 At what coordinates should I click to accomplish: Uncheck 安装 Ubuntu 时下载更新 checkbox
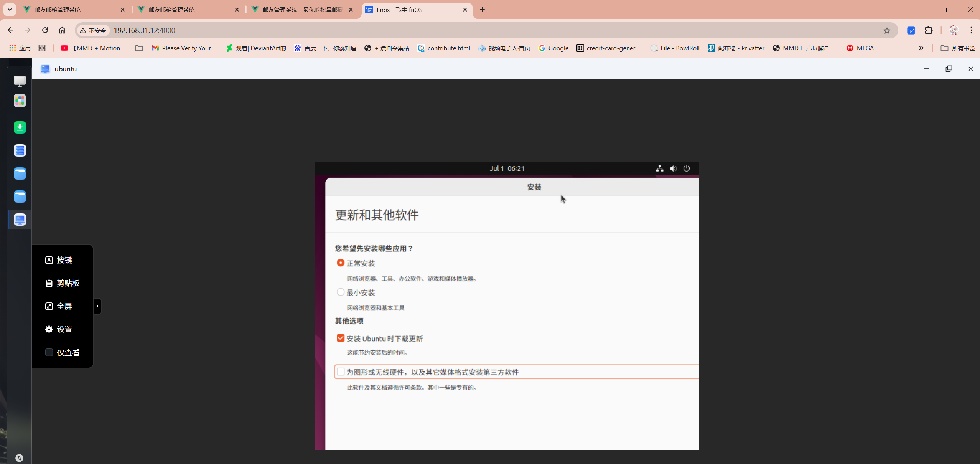click(340, 338)
